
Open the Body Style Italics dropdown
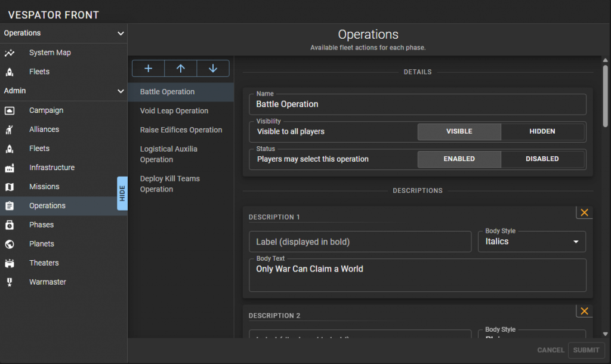[x=532, y=242]
